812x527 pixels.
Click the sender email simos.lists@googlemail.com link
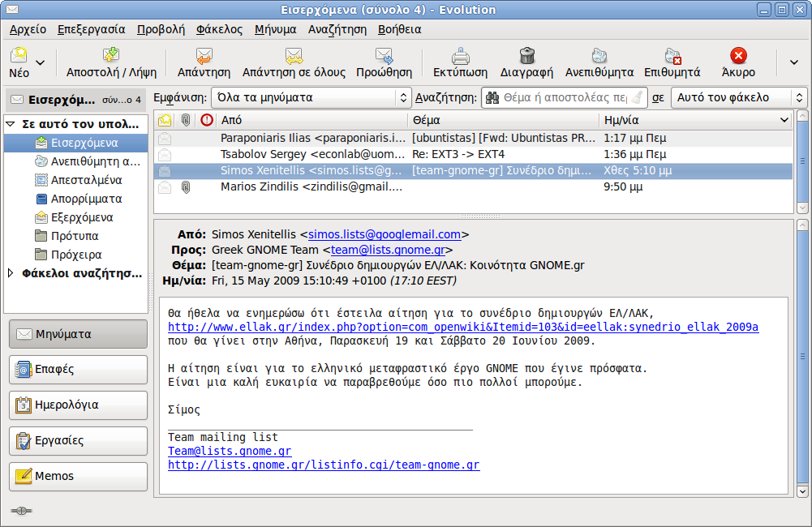point(385,234)
